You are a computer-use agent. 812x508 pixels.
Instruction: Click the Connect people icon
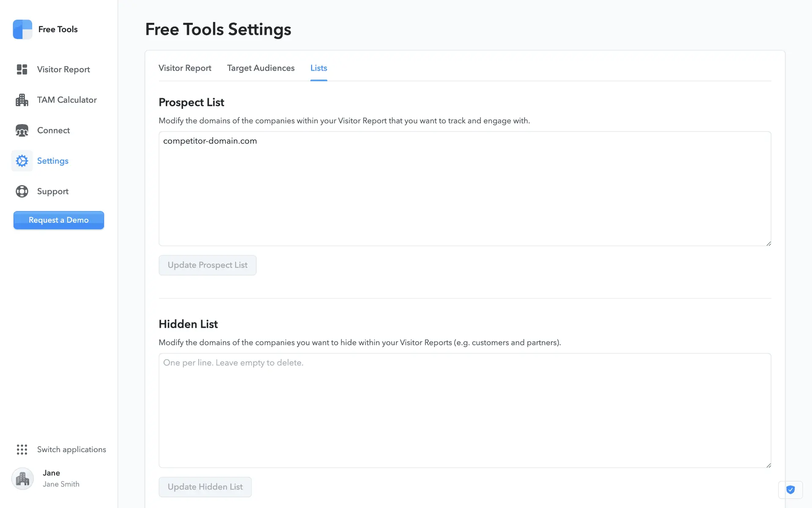(x=22, y=130)
